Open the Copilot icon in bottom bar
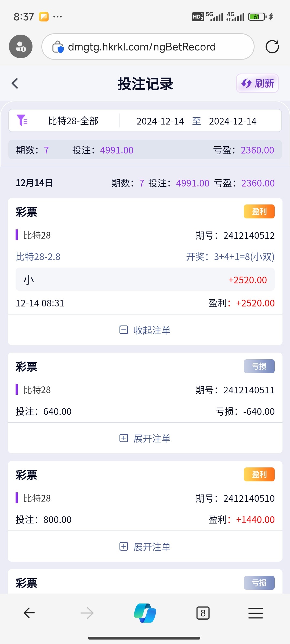Screen dimensions: 290x644 145,613
